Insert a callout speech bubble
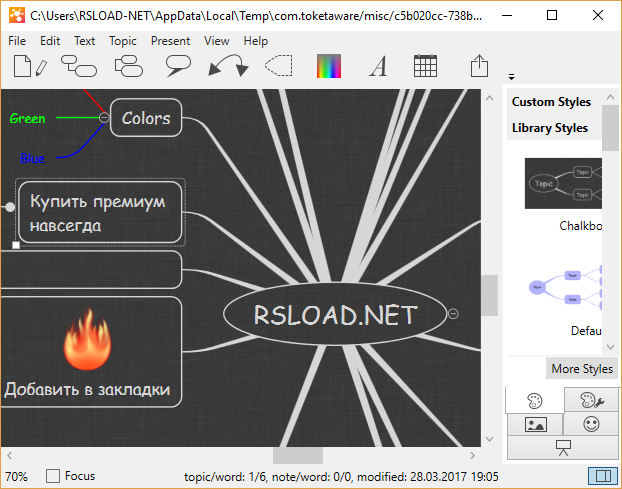This screenshot has height=489, width=622. click(x=178, y=66)
